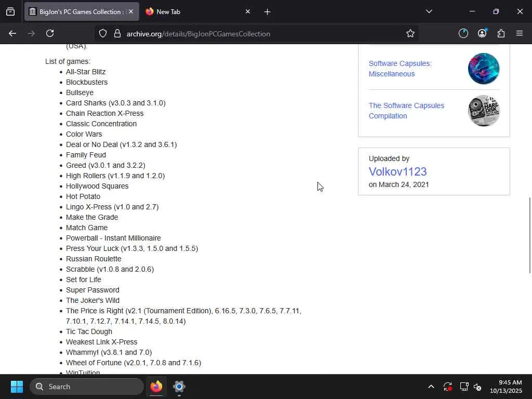Open the Firefox View icon at top-left
Viewport: 532px width, 399px height.
pos(10,12)
